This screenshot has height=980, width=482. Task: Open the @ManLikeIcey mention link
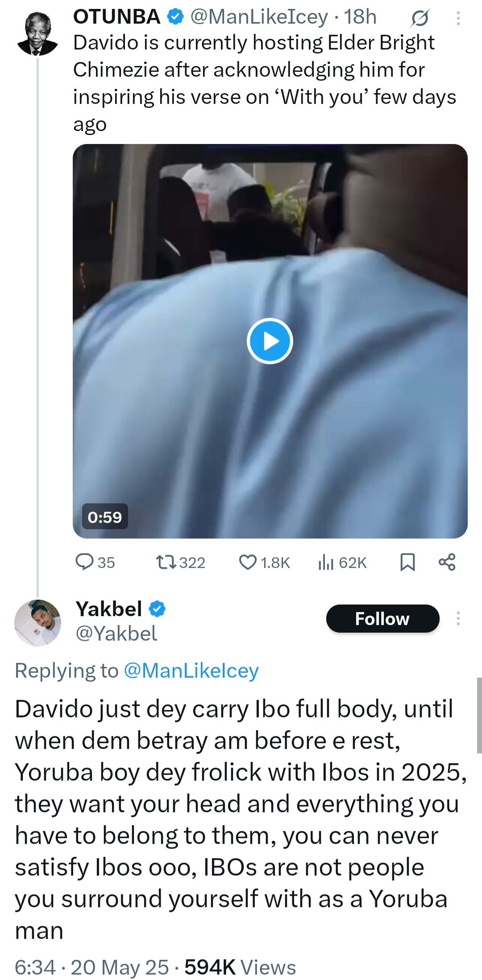191,671
